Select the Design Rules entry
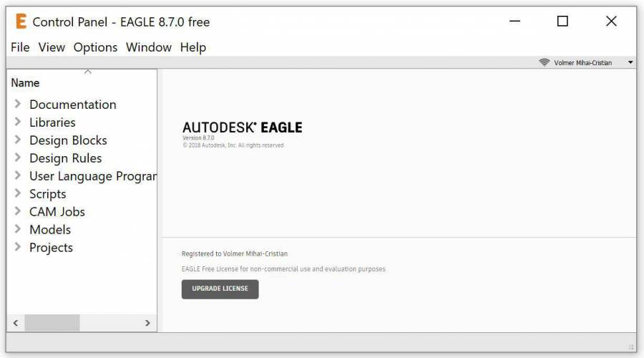Viewport: 644px width, 358px height. pos(66,158)
